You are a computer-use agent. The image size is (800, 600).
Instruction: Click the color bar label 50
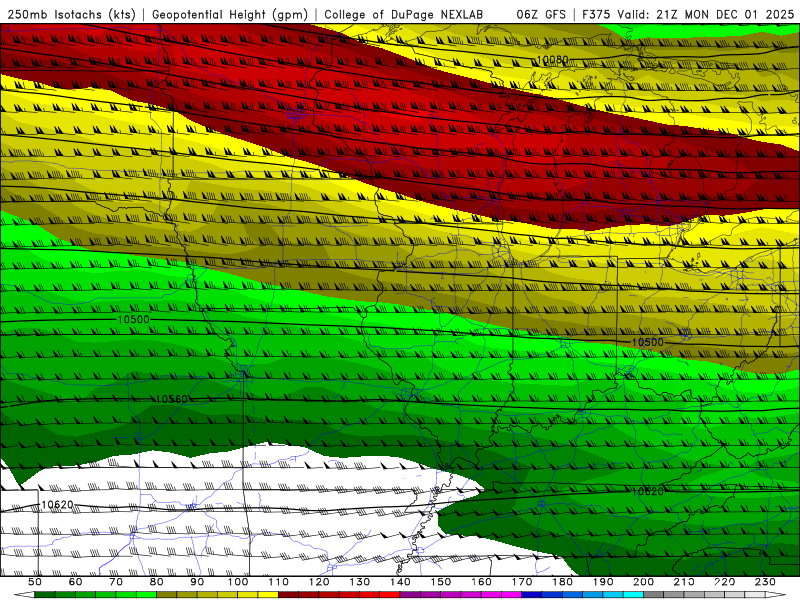click(x=35, y=582)
